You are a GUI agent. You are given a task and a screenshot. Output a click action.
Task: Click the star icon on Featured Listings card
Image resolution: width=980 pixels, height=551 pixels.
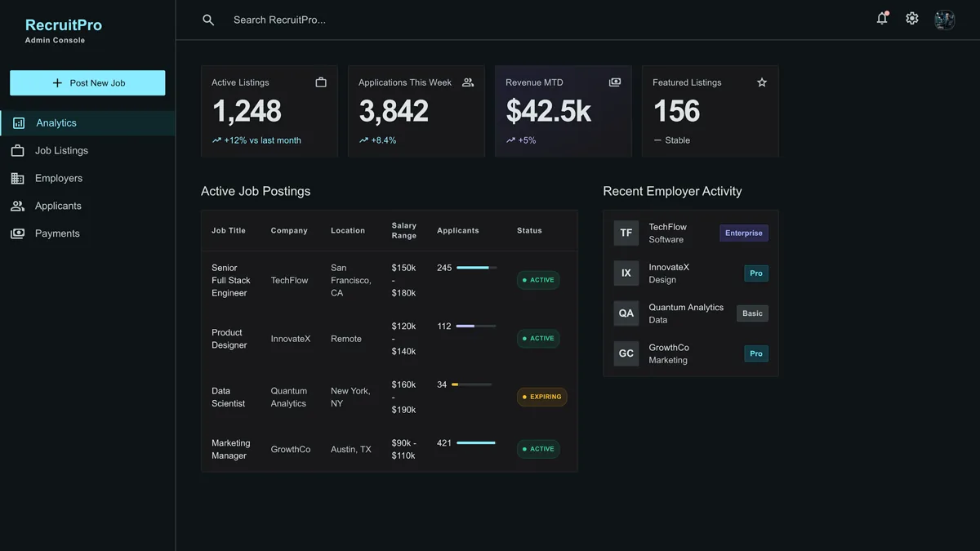(762, 82)
